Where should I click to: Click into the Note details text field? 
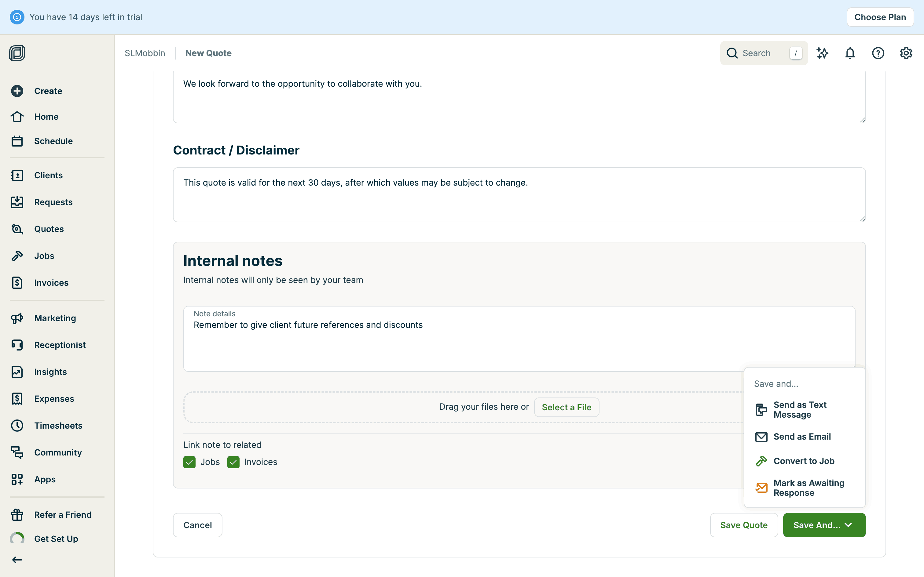[x=519, y=343]
